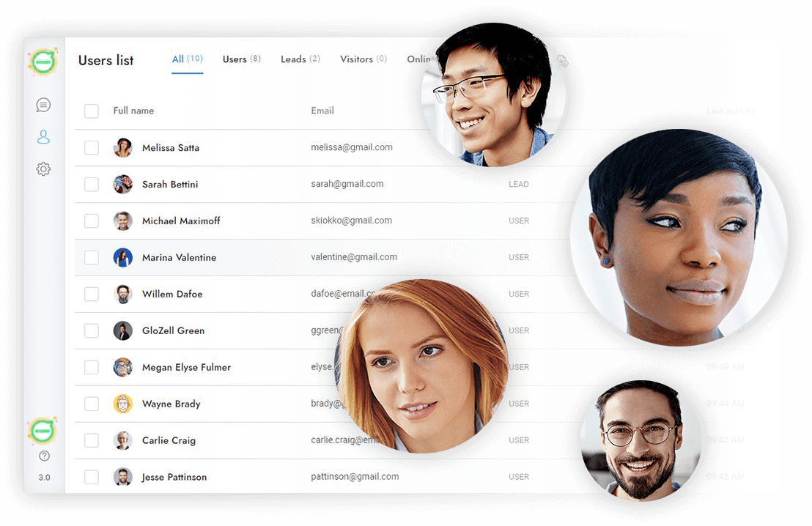Click the app logo at top of sidebar
812x526 pixels.
(43, 62)
